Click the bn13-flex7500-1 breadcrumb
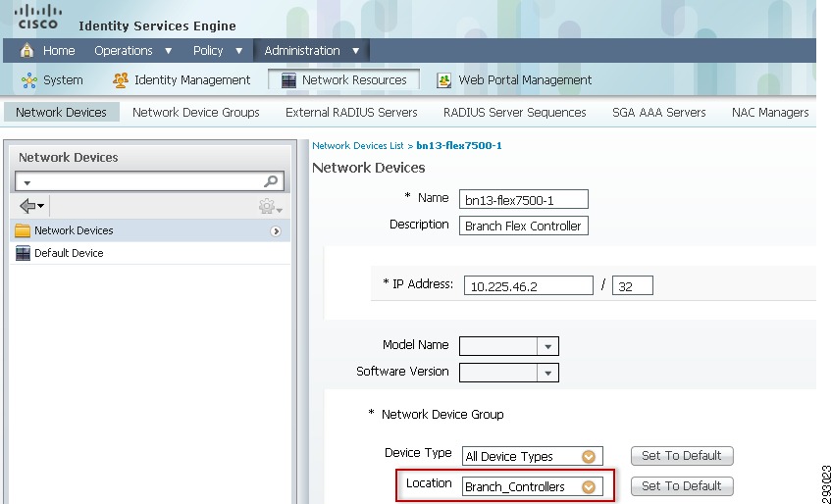831x504 pixels. click(x=459, y=145)
